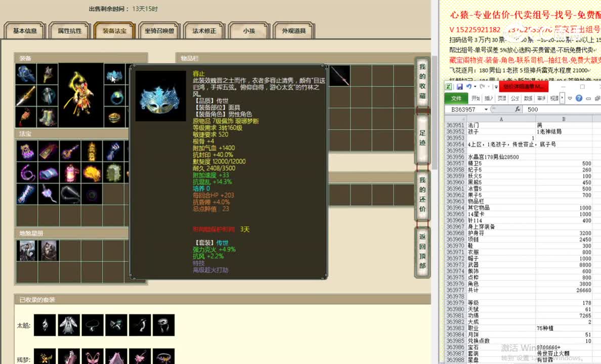Viewport: 601px width, 364px height.
Task: Select the blue mask equipment icon
Action: (114, 76)
